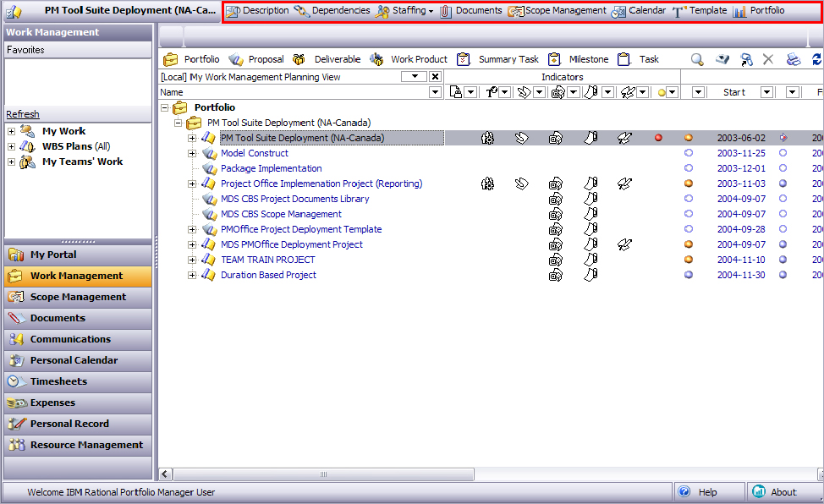
Task: Open Resource Management section
Action: pyautogui.click(x=78, y=445)
